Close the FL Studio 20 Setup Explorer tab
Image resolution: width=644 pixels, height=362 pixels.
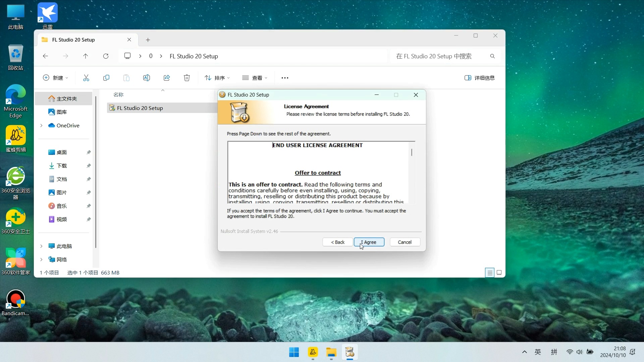tap(129, 40)
